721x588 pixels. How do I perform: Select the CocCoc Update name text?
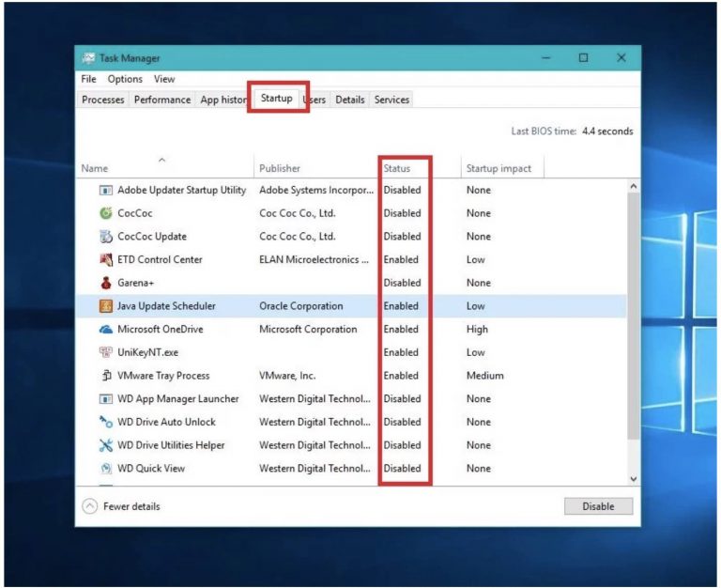pos(152,237)
